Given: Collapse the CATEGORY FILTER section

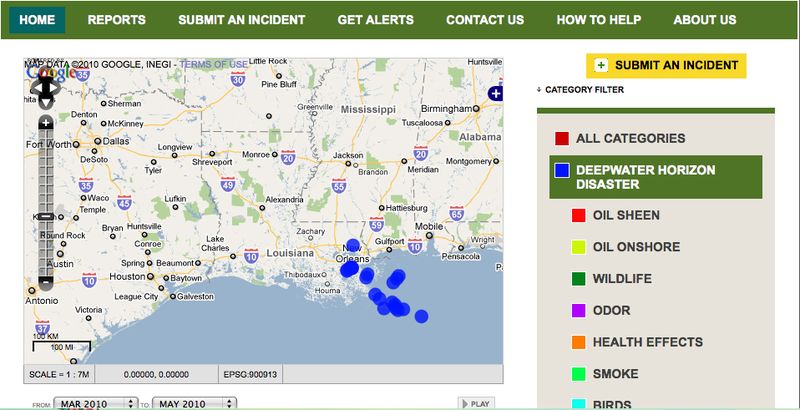Looking at the screenshot, I should 580,90.
